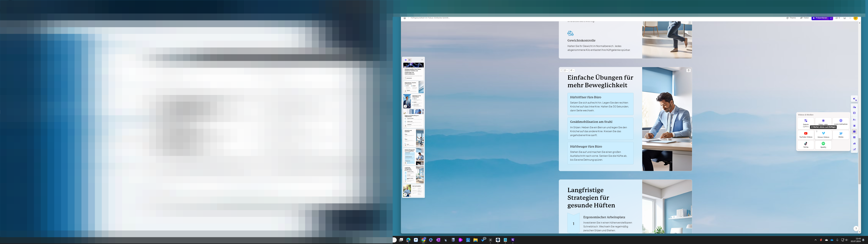The width and height of the screenshot is (868, 244).
Task: Open OneNote from the taskbar
Action: tap(438, 240)
